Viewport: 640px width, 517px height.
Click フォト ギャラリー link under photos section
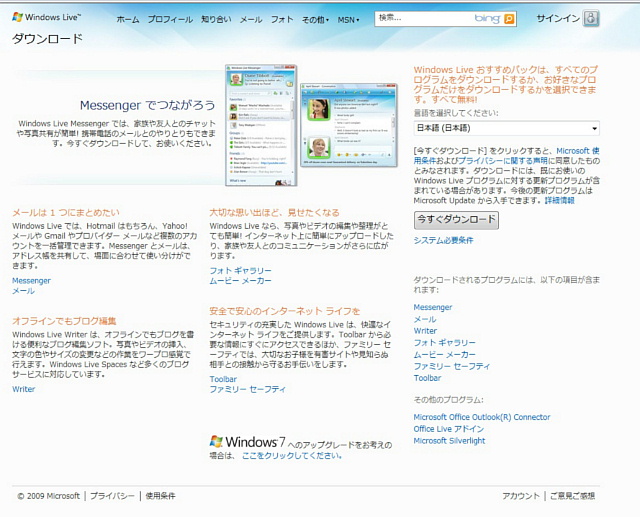240,271
